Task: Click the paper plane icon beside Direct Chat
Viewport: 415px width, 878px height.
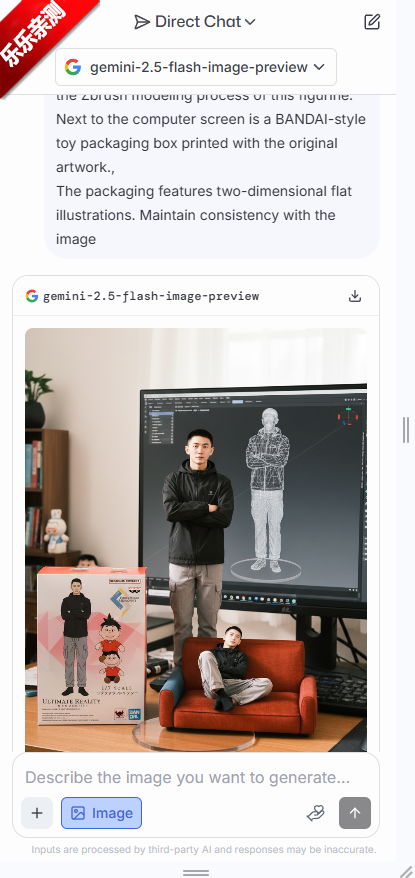Action: (142, 22)
